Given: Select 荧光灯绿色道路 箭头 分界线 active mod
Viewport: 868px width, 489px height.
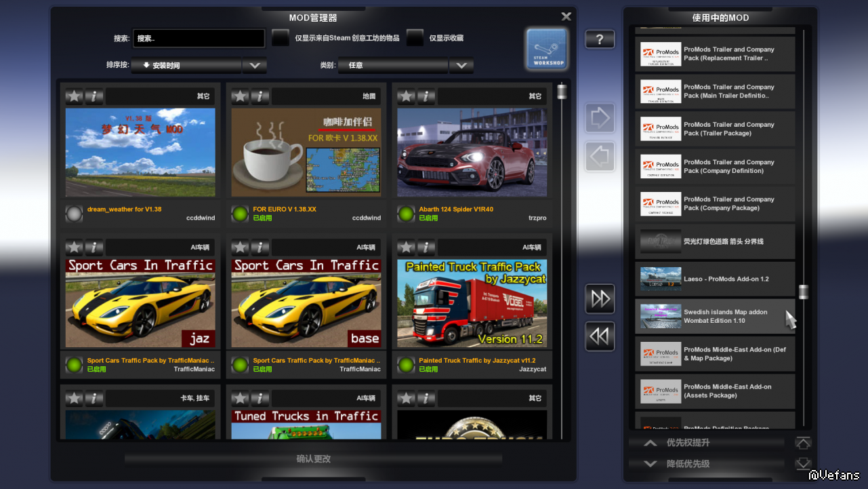Looking at the screenshot, I should [x=715, y=241].
